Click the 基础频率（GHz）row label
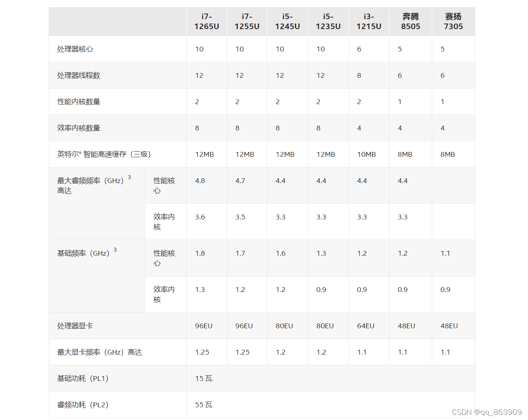528x420 pixels. 87,253
